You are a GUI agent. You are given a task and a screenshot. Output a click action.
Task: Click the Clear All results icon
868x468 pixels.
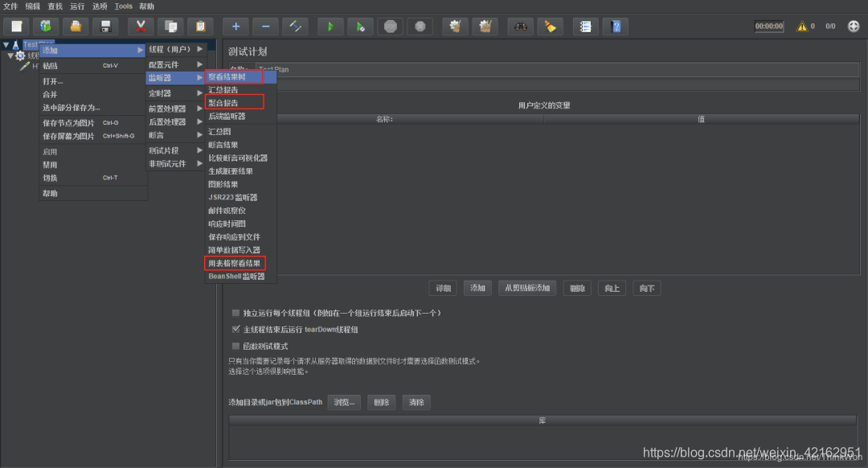pyautogui.click(x=485, y=26)
